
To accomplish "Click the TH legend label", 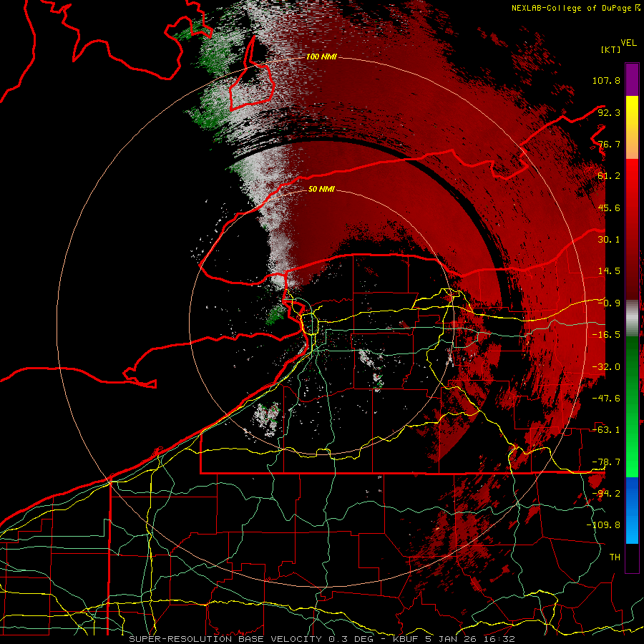I will 615,557.
